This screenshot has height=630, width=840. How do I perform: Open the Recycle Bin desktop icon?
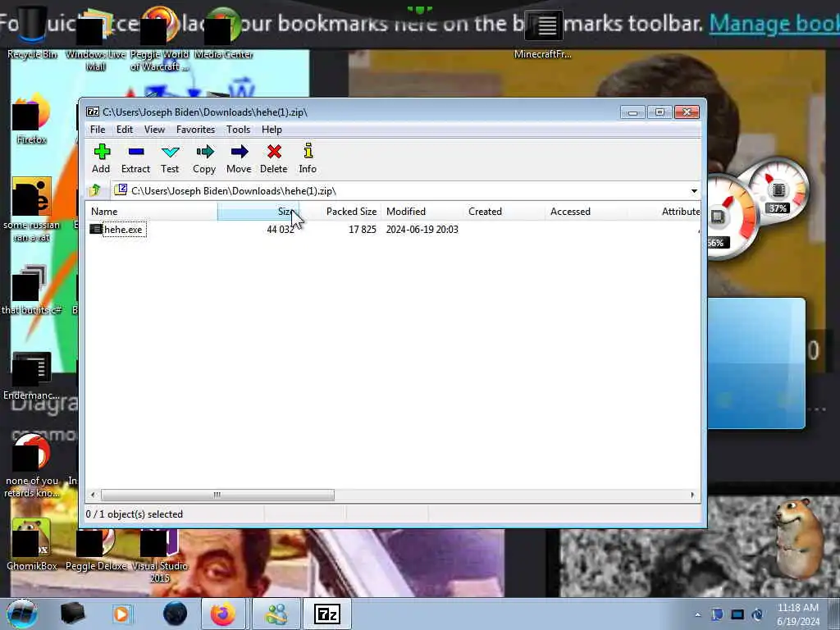[x=32, y=31]
